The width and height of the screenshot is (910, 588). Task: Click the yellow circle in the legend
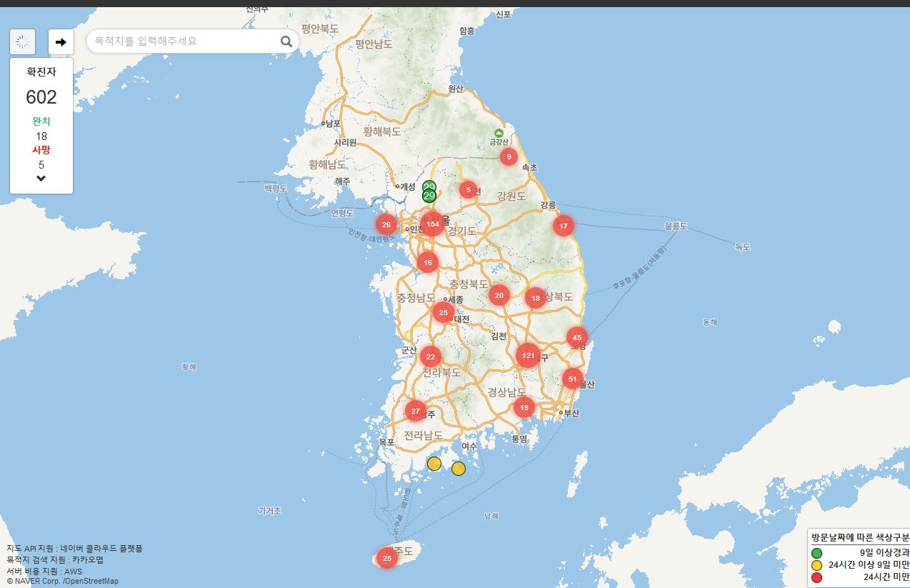click(x=816, y=564)
